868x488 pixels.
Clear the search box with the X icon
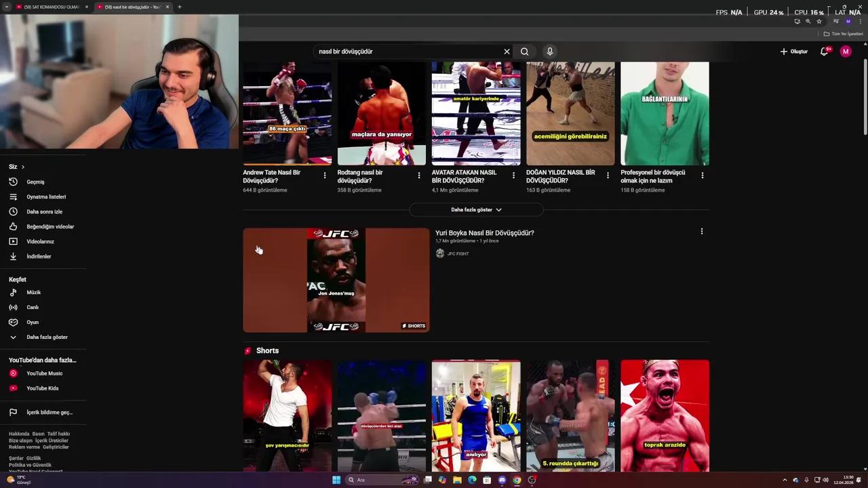pyautogui.click(x=507, y=52)
